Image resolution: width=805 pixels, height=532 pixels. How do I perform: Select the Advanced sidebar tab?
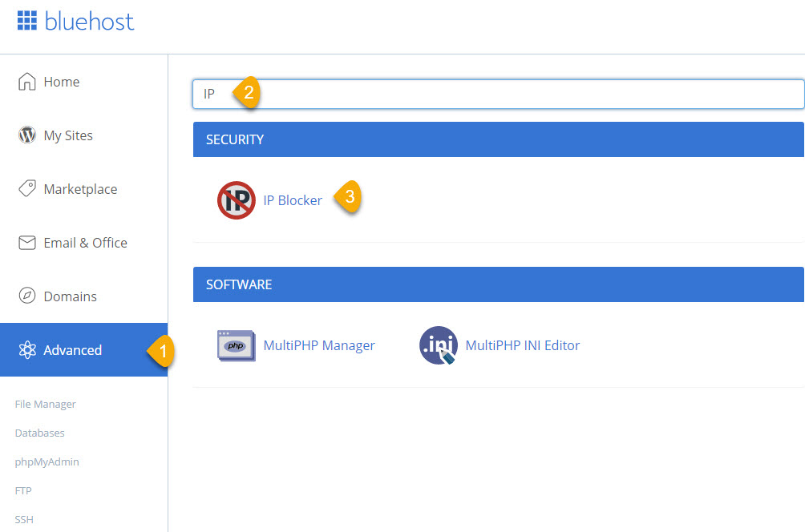83,350
